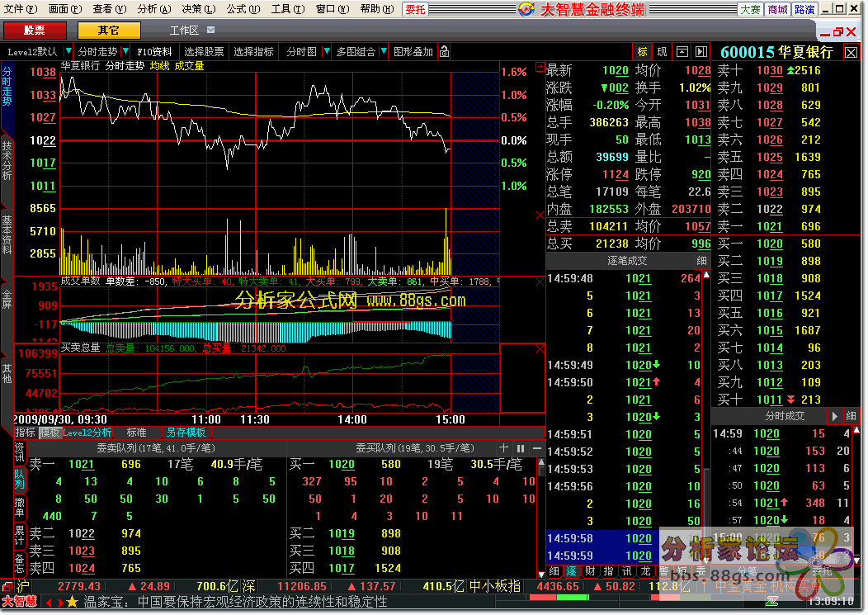
Task: Click the red arrow icon at chart corner
Action: click(540, 67)
